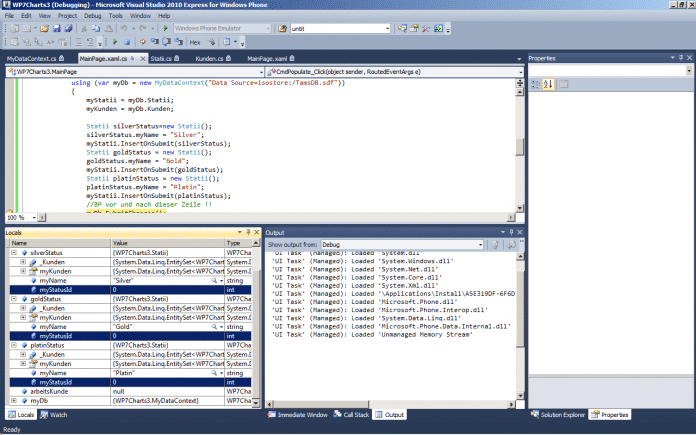Collapse the platinStatus tree node
Image resolution: width=696 pixels, height=435 pixels.
pos(14,345)
